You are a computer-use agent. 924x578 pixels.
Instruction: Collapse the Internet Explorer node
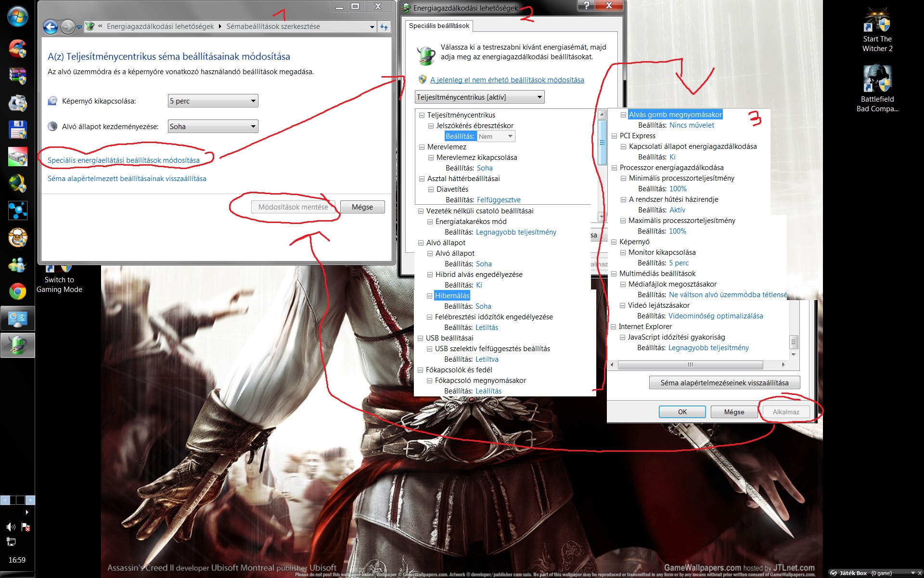pos(614,327)
